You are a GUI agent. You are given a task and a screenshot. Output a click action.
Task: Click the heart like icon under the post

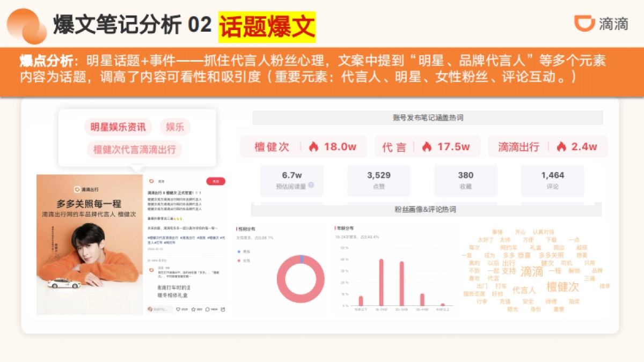pyautogui.click(x=177, y=309)
